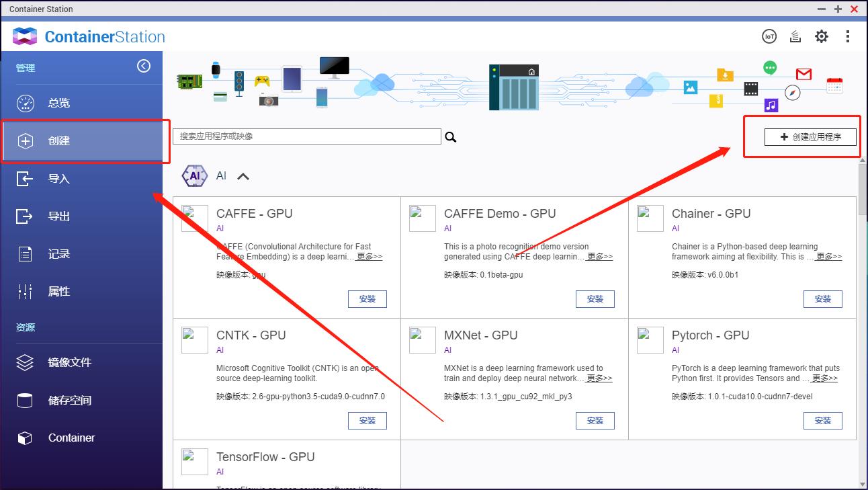Open 属性 preferences page

pos(81,291)
